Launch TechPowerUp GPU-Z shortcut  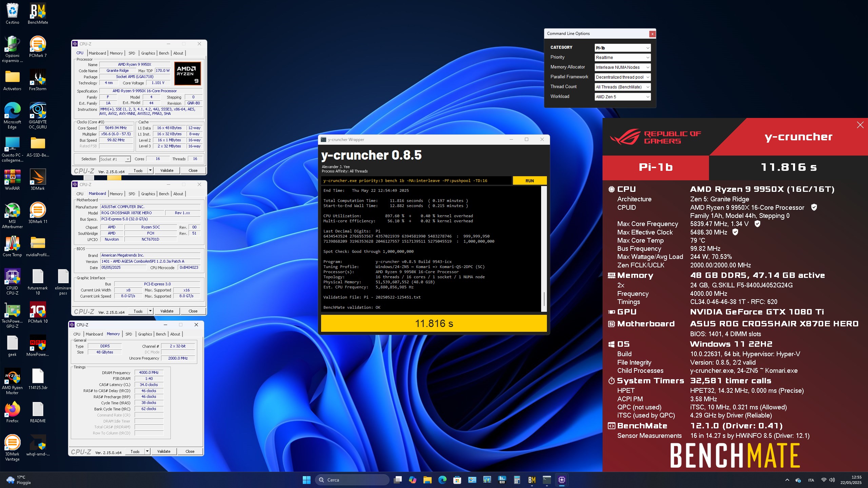pos(12,315)
